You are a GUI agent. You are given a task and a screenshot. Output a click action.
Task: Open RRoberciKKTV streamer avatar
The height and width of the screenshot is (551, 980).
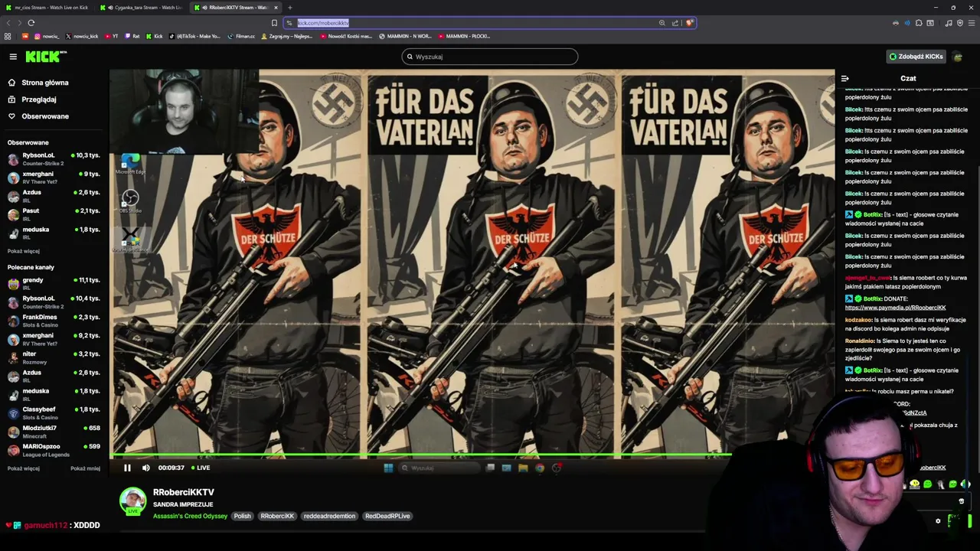tap(132, 500)
